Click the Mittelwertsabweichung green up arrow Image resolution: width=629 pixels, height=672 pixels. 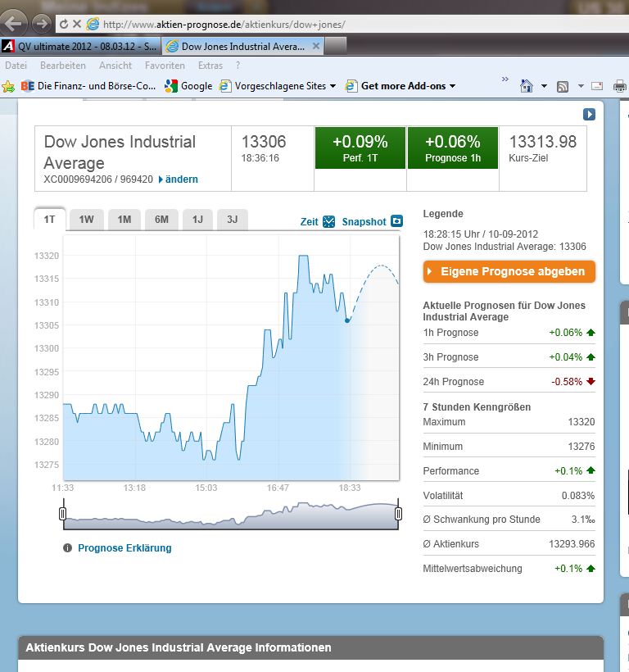pos(591,568)
